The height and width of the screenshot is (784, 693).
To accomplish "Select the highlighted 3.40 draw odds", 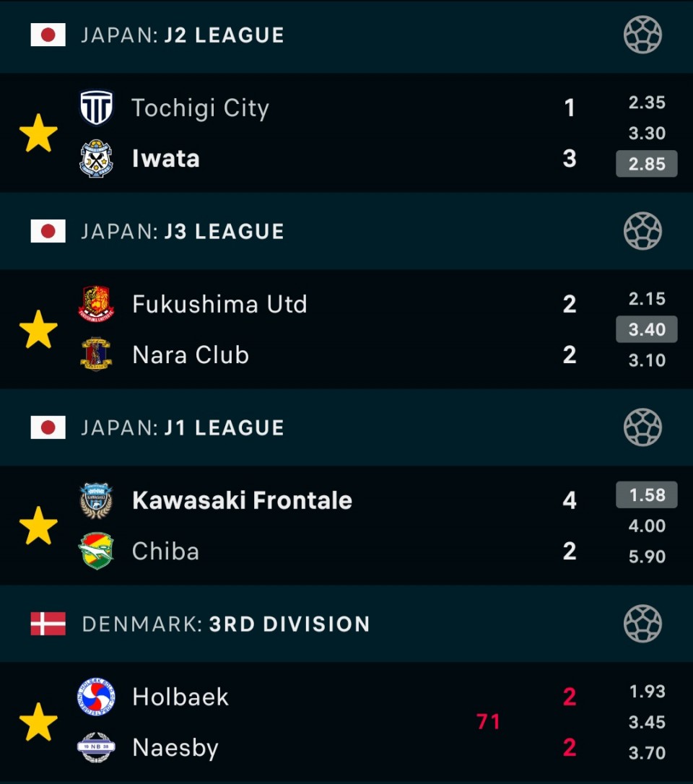I will click(647, 329).
